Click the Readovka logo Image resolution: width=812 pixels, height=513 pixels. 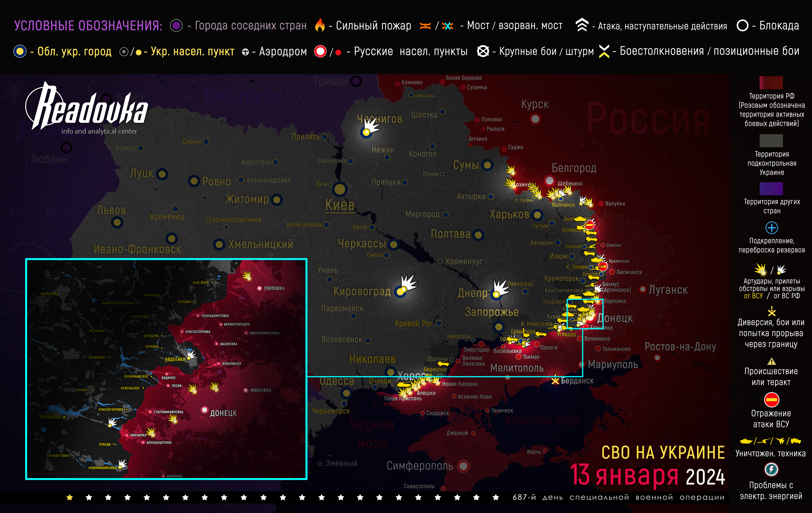tap(87, 108)
